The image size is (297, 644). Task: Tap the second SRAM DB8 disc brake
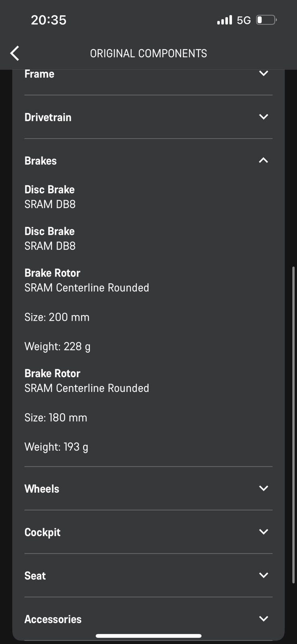pyautogui.click(x=50, y=246)
